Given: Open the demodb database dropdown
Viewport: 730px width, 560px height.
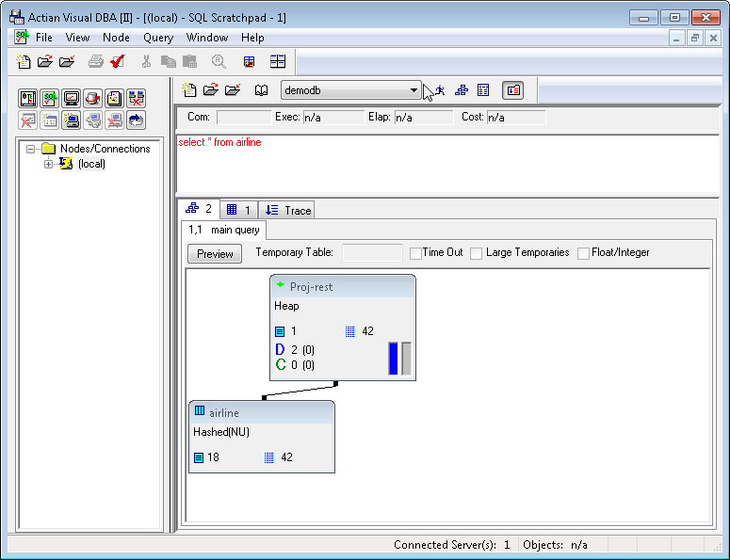Looking at the screenshot, I should click(414, 90).
